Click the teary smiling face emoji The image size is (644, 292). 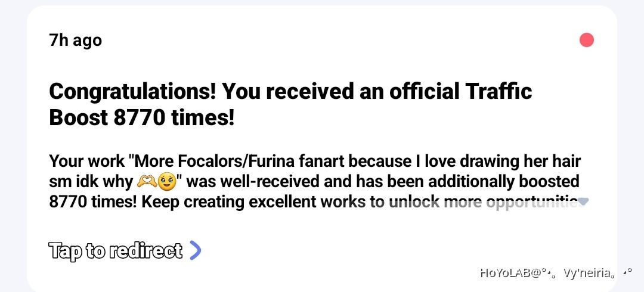pyautogui.click(x=166, y=181)
